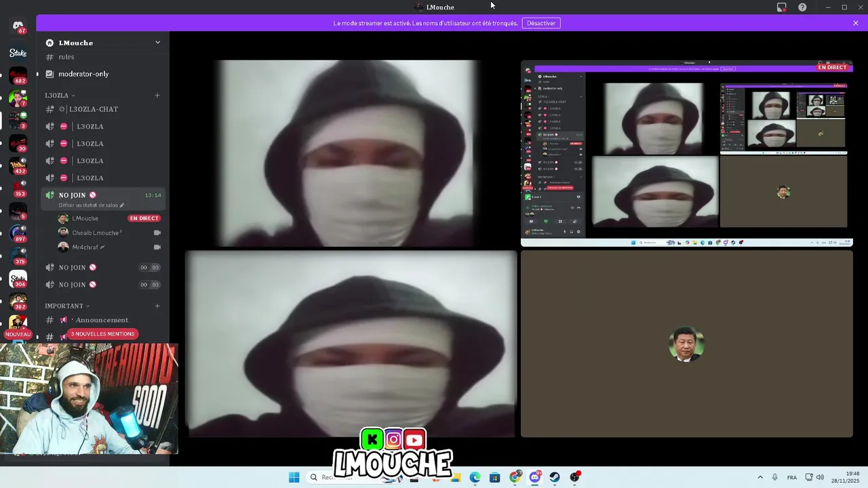Collapse the IMPORTANT category
Image resolution: width=868 pixels, height=488 pixels.
click(66, 306)
